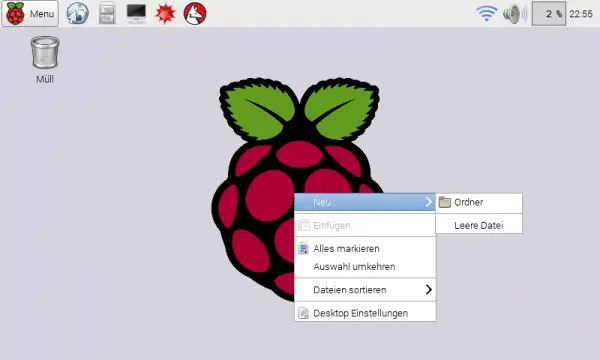Click the WiFi network icon

[x=486, y=13]
